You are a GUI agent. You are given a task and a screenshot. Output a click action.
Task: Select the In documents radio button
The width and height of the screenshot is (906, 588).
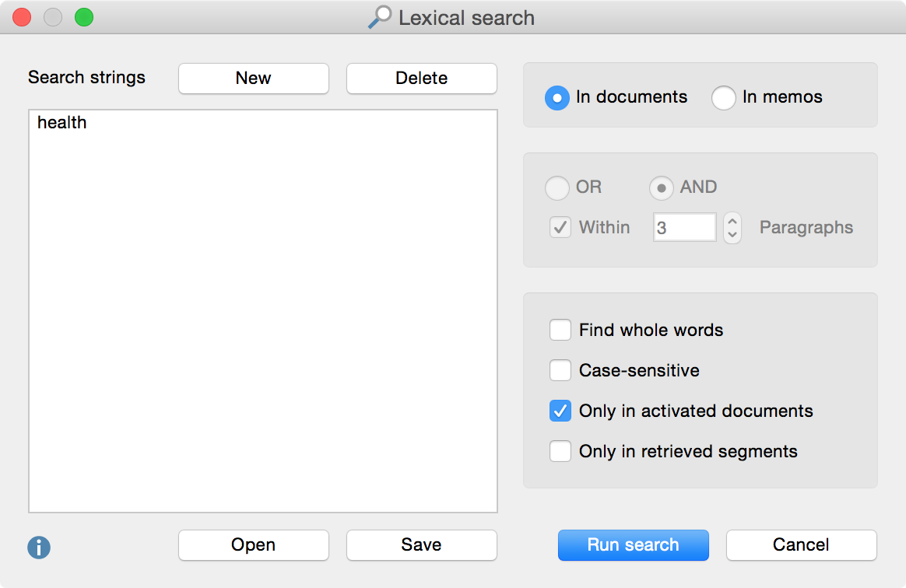pos(557,98)
